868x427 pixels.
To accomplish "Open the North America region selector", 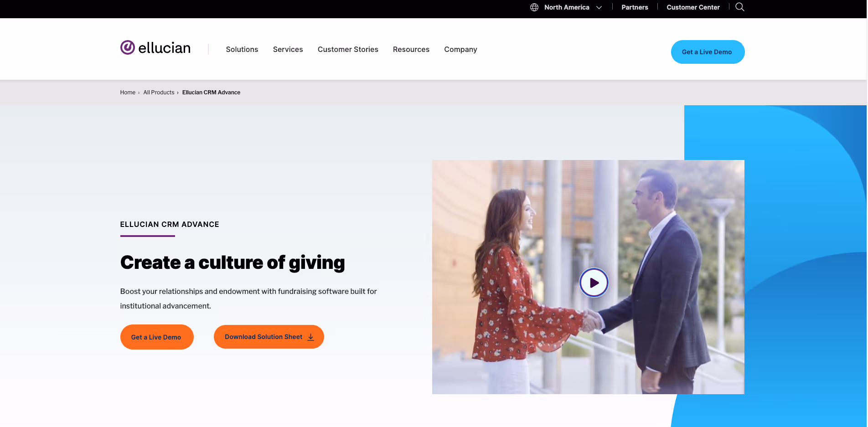I will tap(566, 7).
